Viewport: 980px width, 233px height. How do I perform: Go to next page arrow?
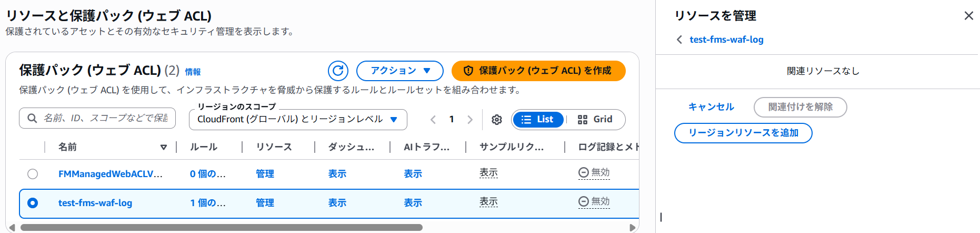point(470,120)
